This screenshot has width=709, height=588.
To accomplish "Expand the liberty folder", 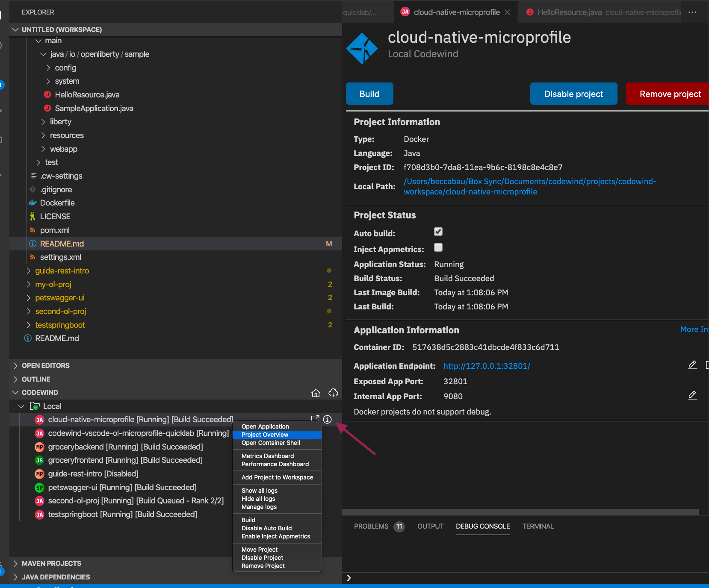I will pyautogui.click(x=43, y=122).
